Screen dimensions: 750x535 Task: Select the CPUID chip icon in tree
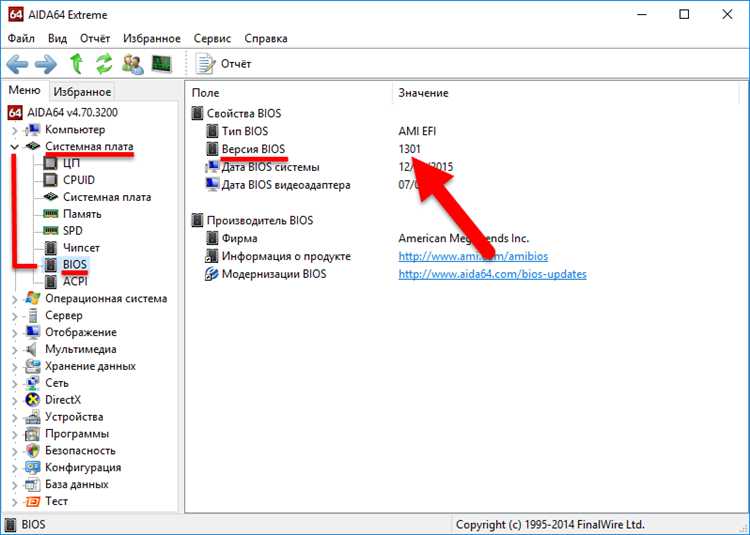(x=50, y=180)
